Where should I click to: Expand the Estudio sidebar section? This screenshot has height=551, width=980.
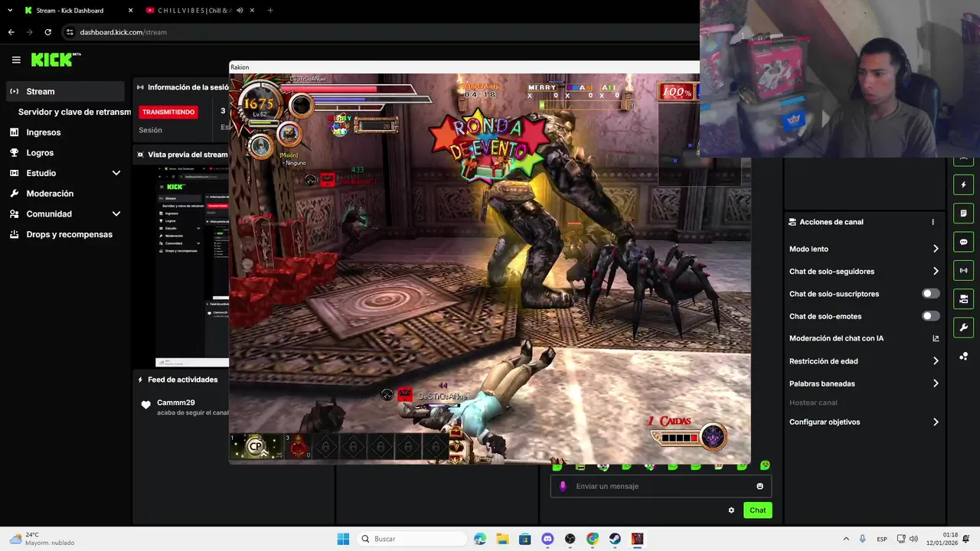pos(65,173)
